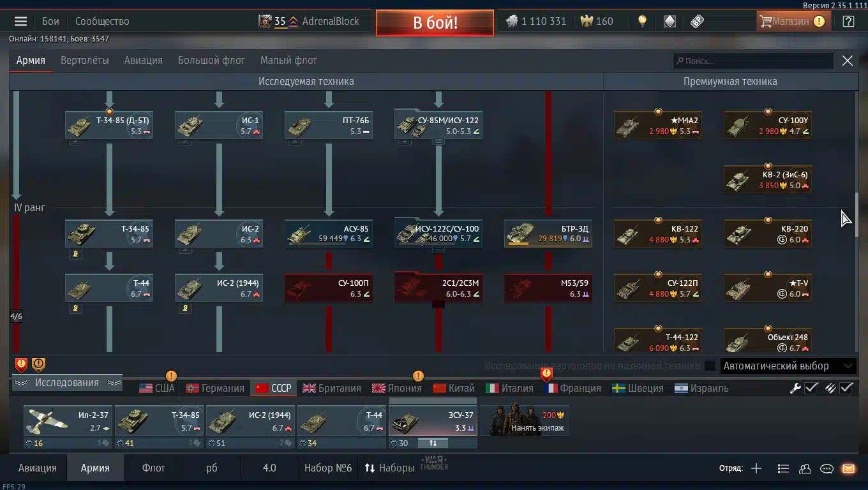
Task: Open the Battle Pass BP icon
Action: point(697,21)
